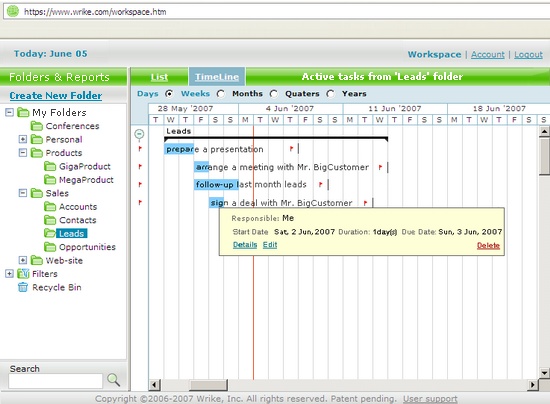Click the Personal folder icon
Screen dimensions: 550x404
(36, 139)
